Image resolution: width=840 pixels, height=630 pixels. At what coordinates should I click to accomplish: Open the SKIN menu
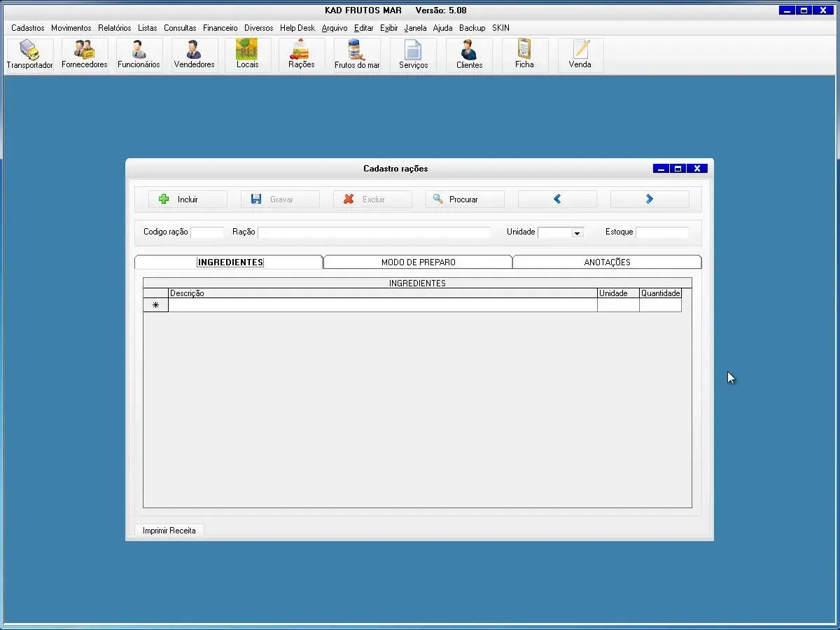coord(500,28)
